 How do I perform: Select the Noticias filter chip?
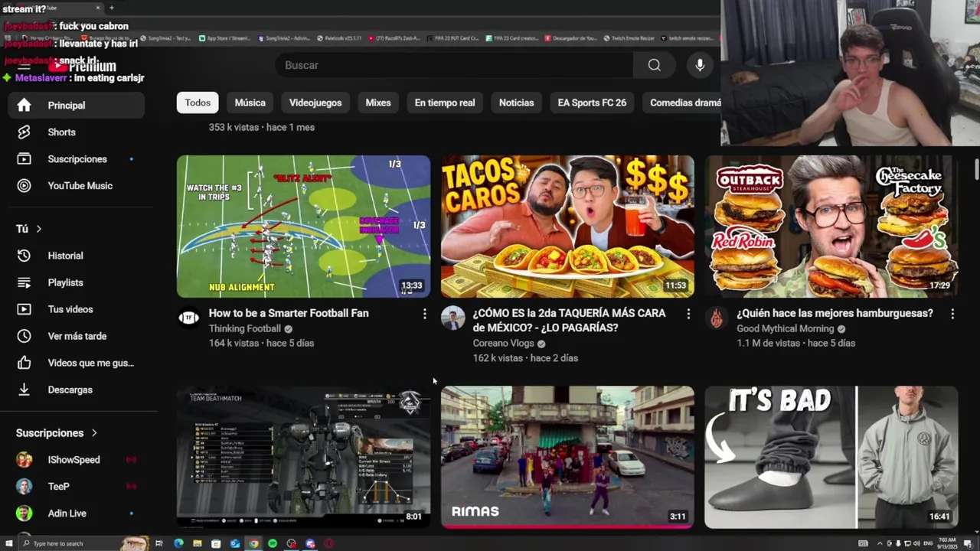tap(517, 103)
